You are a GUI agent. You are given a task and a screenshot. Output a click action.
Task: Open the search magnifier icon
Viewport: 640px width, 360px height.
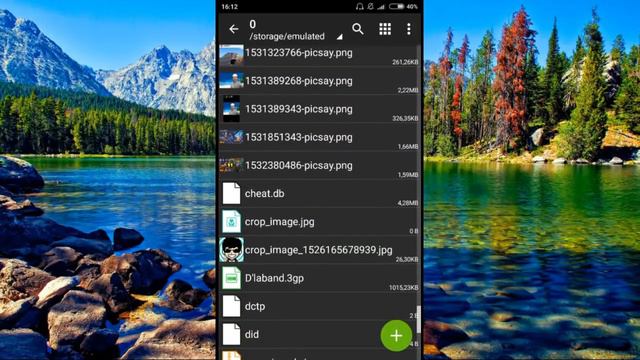point(358,29)
